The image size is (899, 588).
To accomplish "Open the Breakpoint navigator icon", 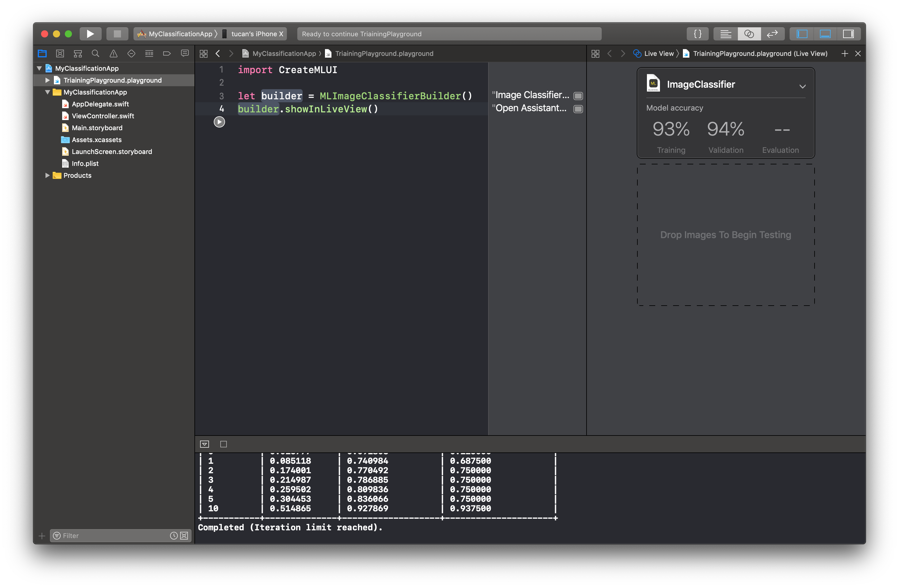I will click(x=166, y=54).
